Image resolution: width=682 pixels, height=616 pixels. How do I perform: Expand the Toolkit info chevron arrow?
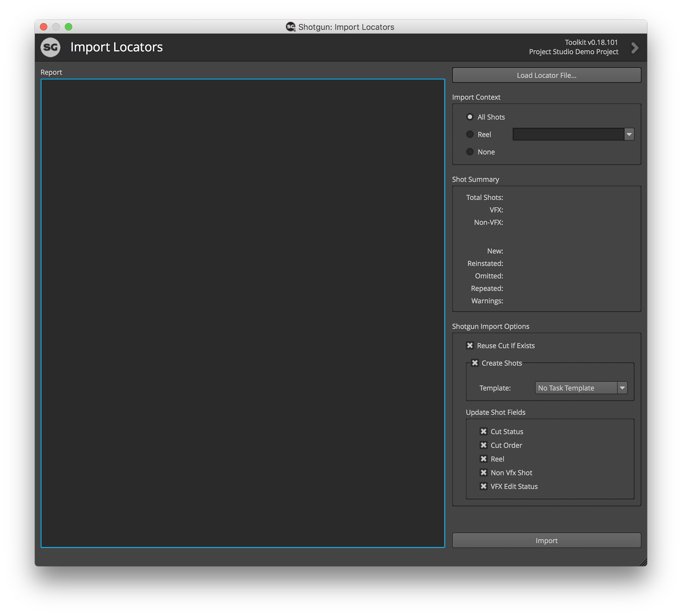click(635, 48)
